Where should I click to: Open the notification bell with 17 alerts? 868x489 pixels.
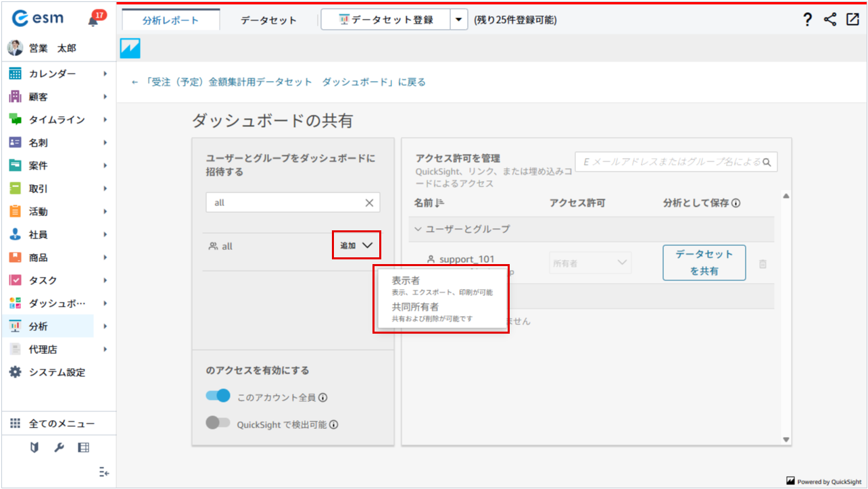[93, 20]
